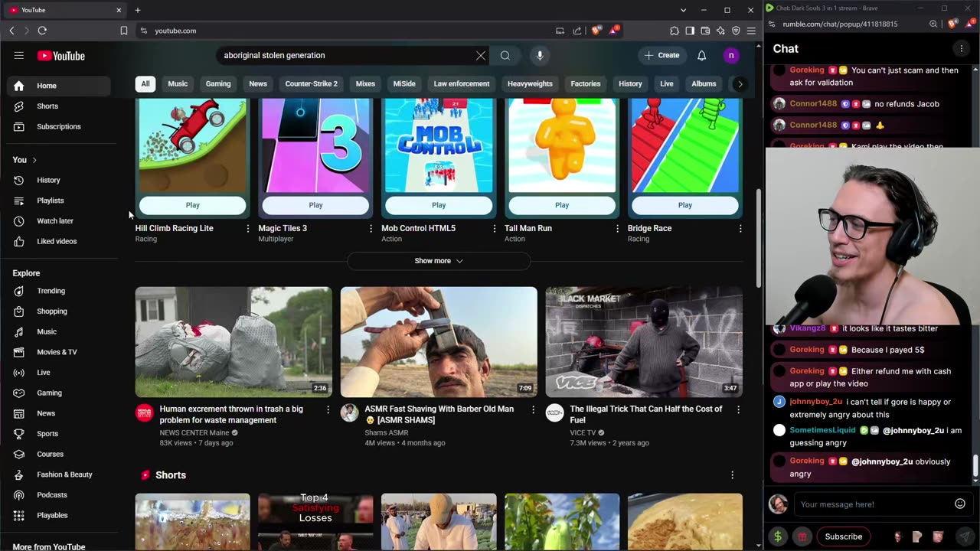Open a new browser tab
Screen dimensions: 980x551
click(x=138, y=10)
